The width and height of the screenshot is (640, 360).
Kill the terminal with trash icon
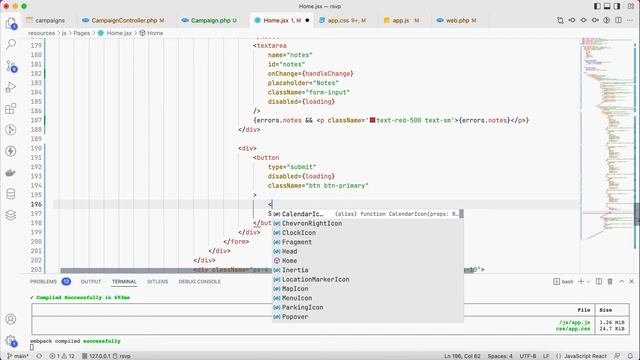(x=610, y=281)
